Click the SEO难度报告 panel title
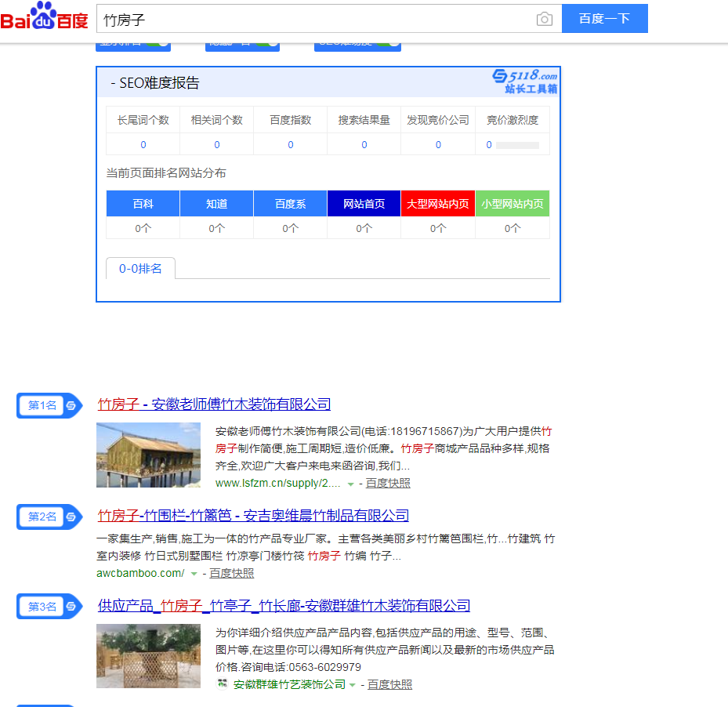The width and height of the screenshot is (728, 707). pyautogui.click(x=155, y=82)
